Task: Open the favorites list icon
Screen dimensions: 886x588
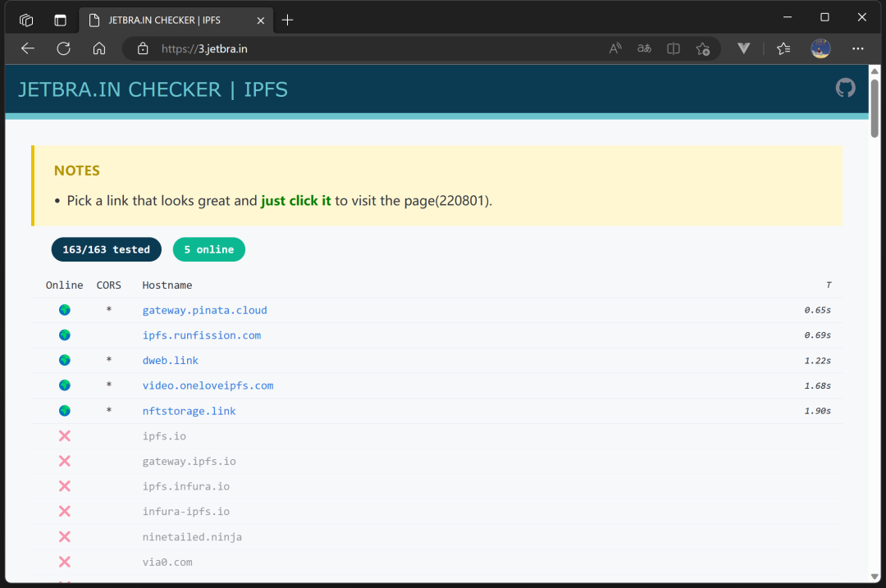Action: [783, 49]
